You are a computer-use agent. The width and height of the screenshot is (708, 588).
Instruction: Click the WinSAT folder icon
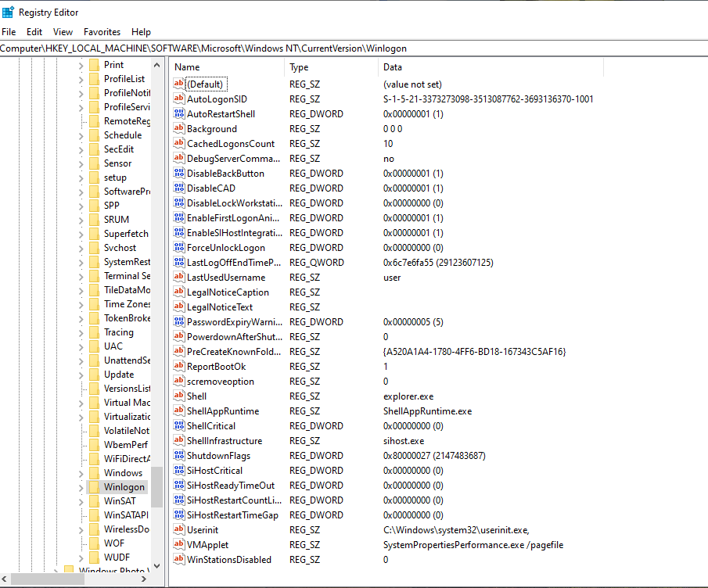pos(95,501)
